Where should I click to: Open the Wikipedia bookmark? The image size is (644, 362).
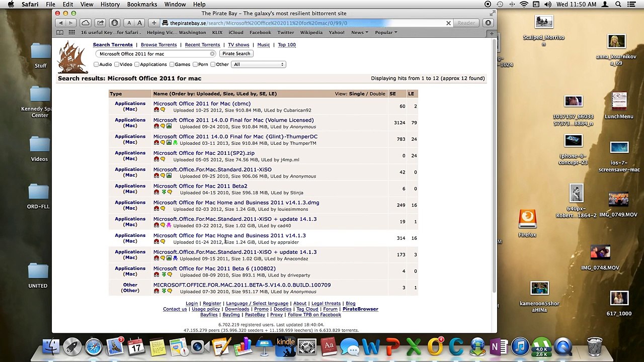[x=311, y=33]
